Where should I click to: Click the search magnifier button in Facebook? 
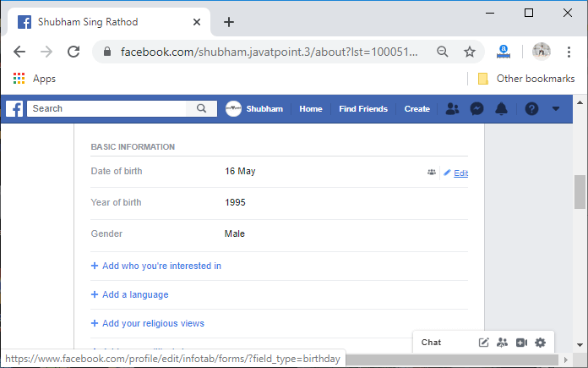point(201,108)
